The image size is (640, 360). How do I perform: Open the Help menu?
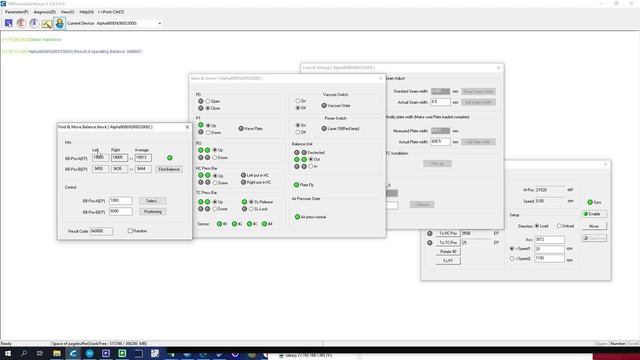click(x=86, y=12)
